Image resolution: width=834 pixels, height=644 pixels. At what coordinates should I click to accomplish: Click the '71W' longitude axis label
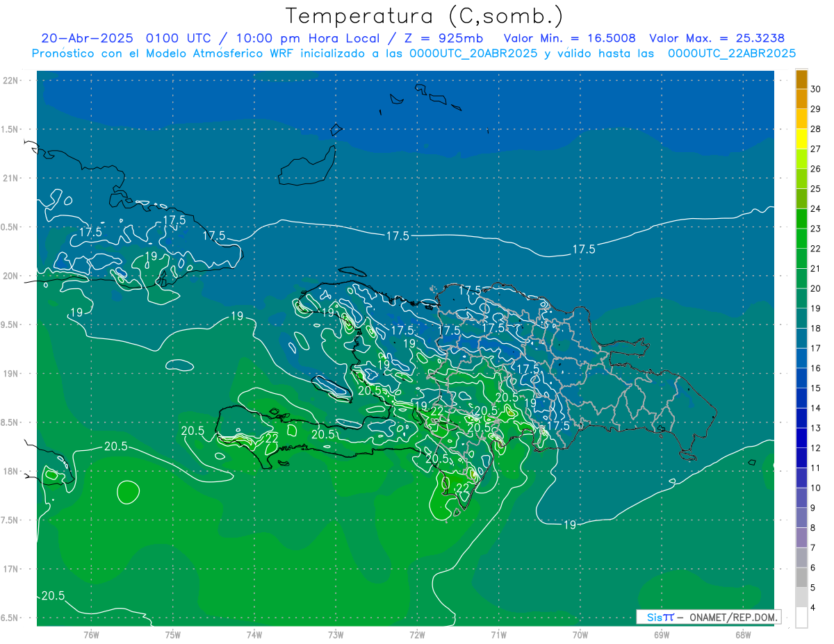click(x=498, y=635)
